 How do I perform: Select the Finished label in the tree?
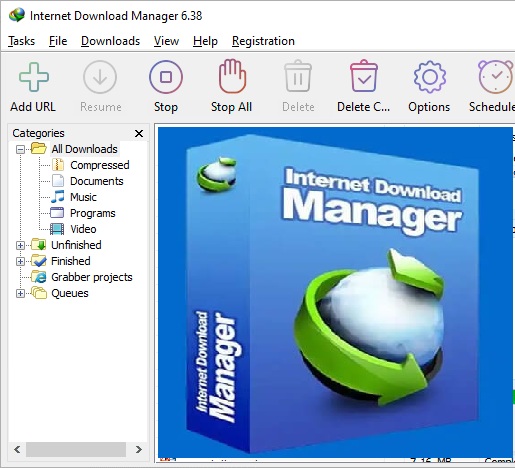[x=71, y=261]
